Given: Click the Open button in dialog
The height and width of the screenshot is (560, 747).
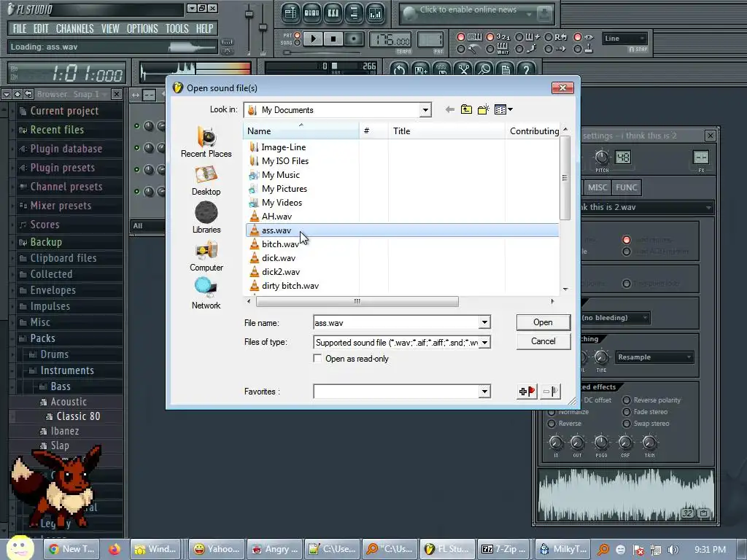Looking at the screenshot, I should click(x=543, y=322).
